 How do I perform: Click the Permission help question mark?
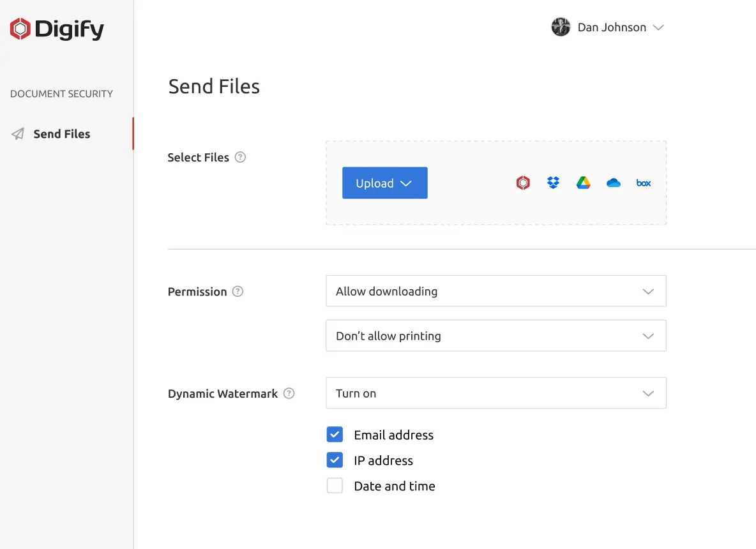pyautogui.click(x=238, y=291)
